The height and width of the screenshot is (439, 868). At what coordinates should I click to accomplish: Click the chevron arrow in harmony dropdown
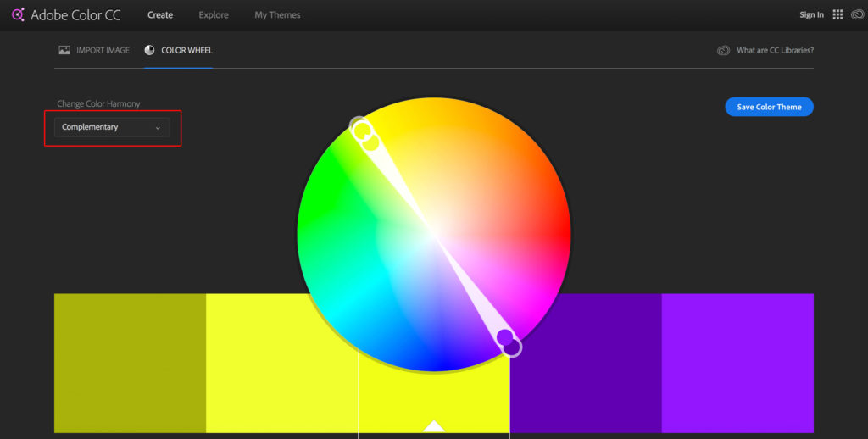158,128
